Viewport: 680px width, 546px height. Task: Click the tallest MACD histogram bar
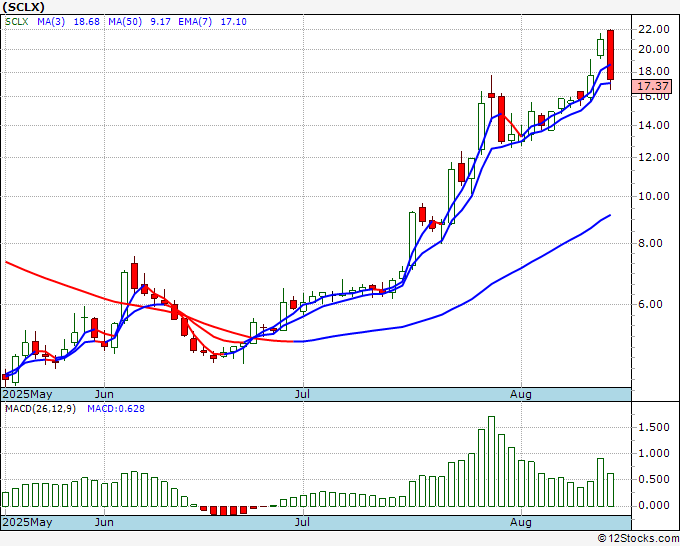491,461
